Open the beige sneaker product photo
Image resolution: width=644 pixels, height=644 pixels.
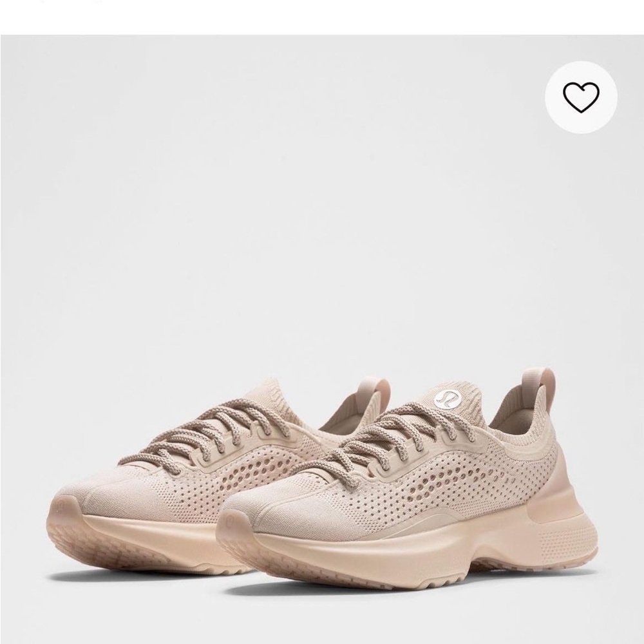click(x=322, y=339)
